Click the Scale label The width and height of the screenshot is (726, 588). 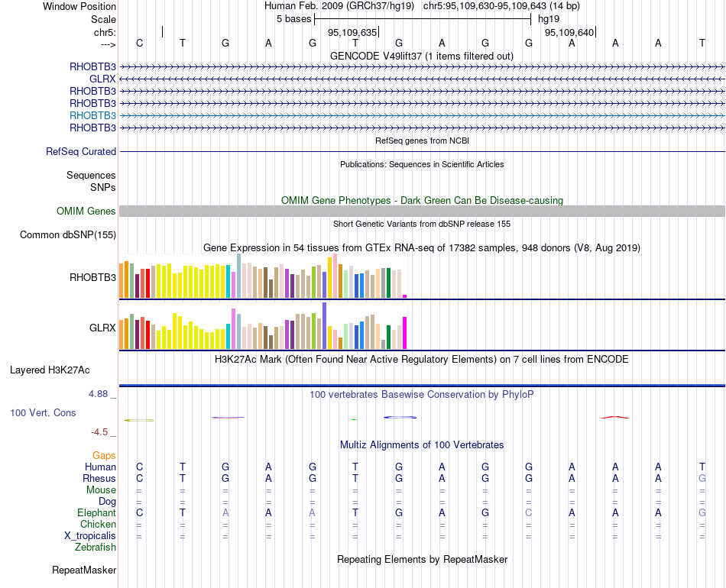pos(103,19)
